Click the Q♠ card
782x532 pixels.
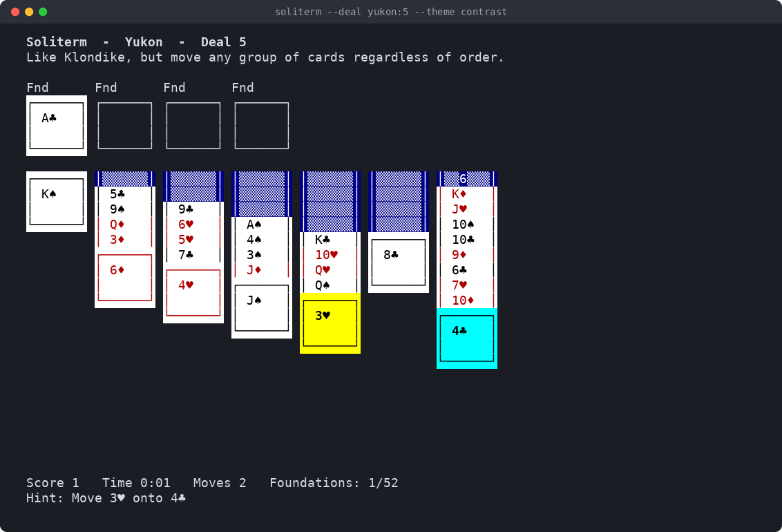(x=330, y=285)
